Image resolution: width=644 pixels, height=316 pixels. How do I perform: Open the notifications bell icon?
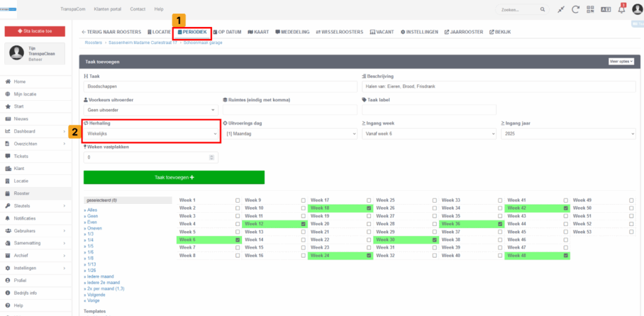point(621,9)
